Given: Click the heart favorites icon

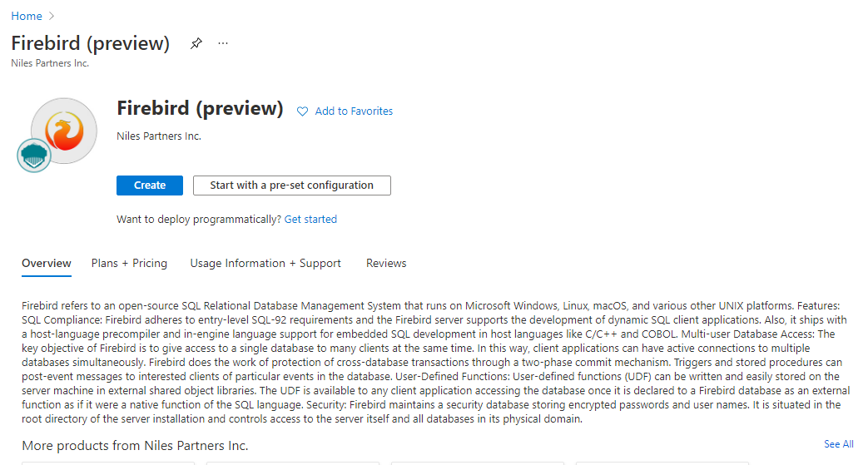Looking at the screenshot, I should 303,111.
